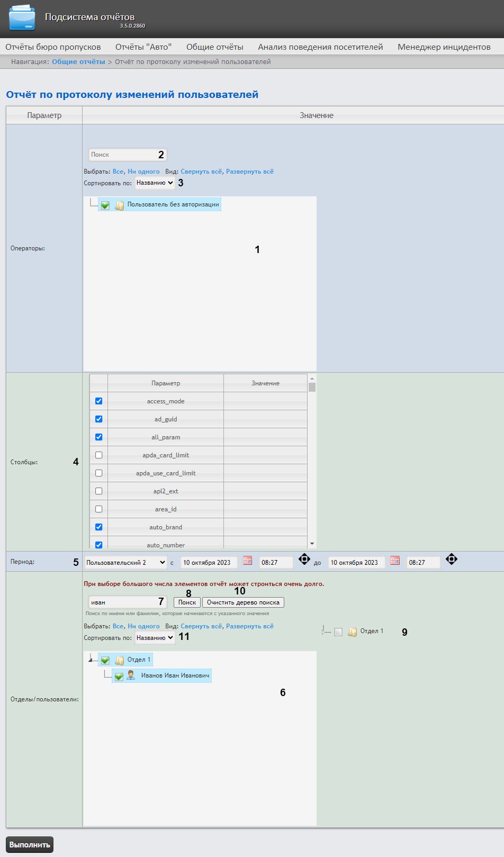Viewport: 504px width, 857px height.
Task: Open the Менеджер инцидентов menu item
Action: click(x=444, y=47)
